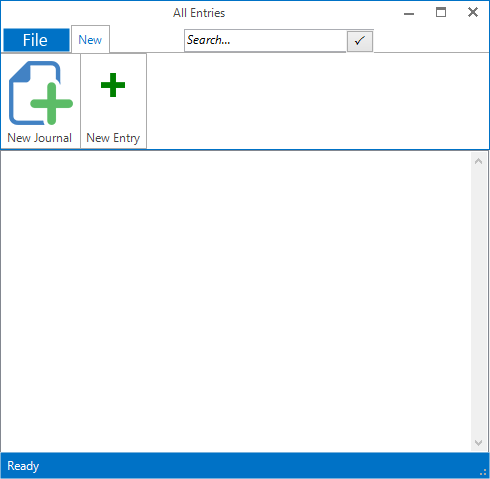This screenshot has width=490, height=479.
Task: Click the green plus New Entry icon
Action: pos(113,85)
